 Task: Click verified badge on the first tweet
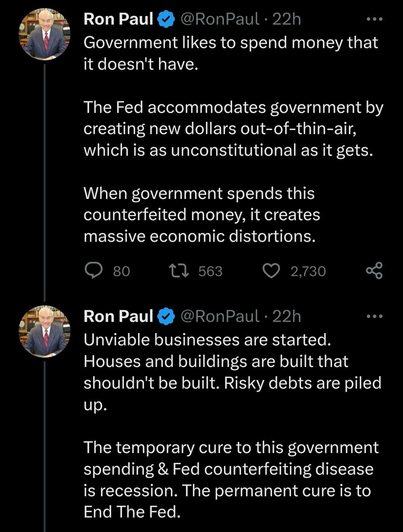pyautogui.click(x=167, y=20)
